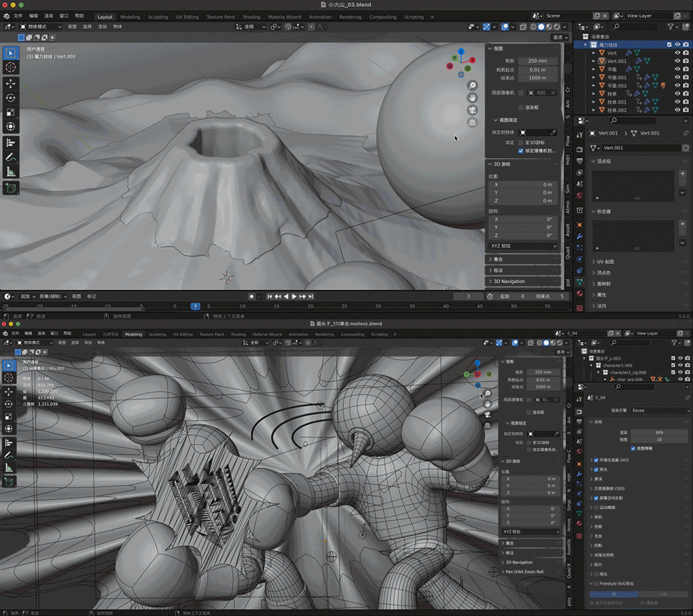Select the Scale tool in top window

[10, 112]
